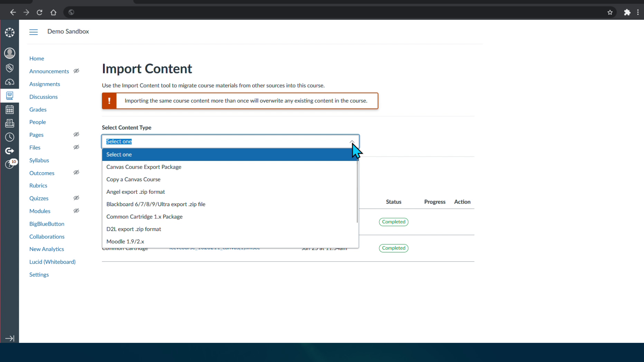Open Outcomes in course menu
This screenshot has height=362, width=644.
pyautogui.click(x=42, y=173)
